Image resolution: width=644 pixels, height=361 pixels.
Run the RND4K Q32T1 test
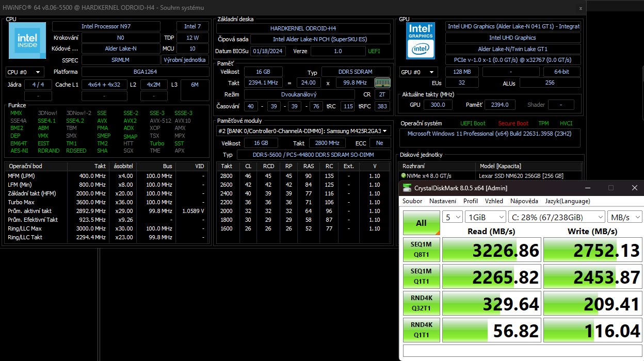coord(421,304)
